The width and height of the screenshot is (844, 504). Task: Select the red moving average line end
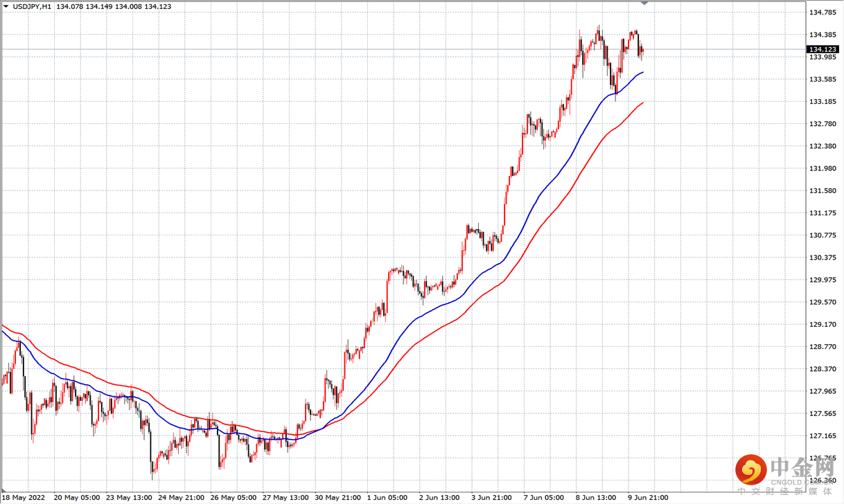(x=642, y=103)
